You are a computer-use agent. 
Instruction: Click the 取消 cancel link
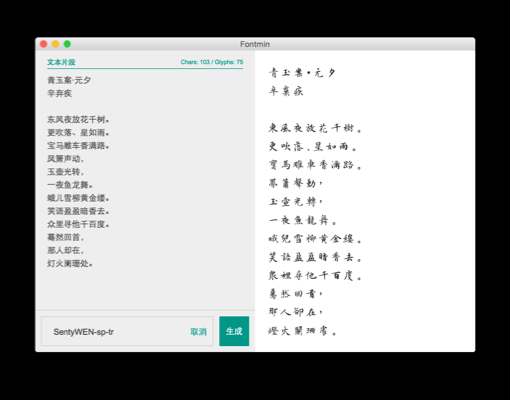[x=198, y=332]
